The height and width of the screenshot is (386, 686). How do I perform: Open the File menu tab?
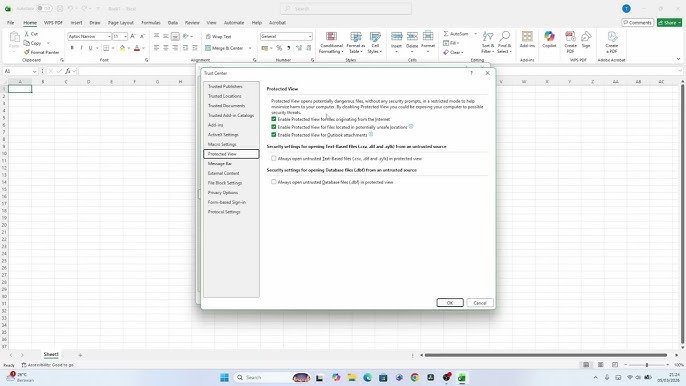[x=10, y=22]
